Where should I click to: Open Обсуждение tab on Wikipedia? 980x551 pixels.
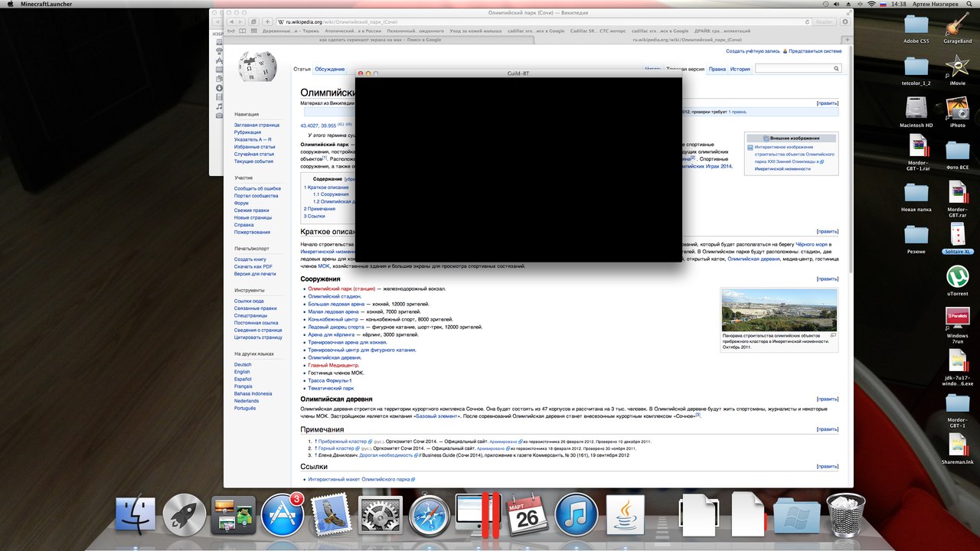[x=329, y=69]
